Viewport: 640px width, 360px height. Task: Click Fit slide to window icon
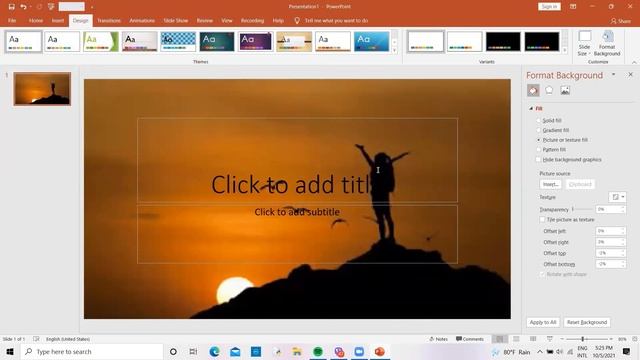tap(635, 339)
